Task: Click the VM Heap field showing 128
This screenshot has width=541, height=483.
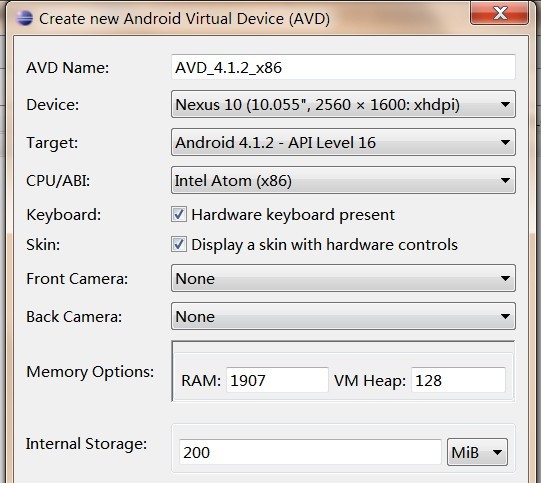Action: tap(458, 380)
